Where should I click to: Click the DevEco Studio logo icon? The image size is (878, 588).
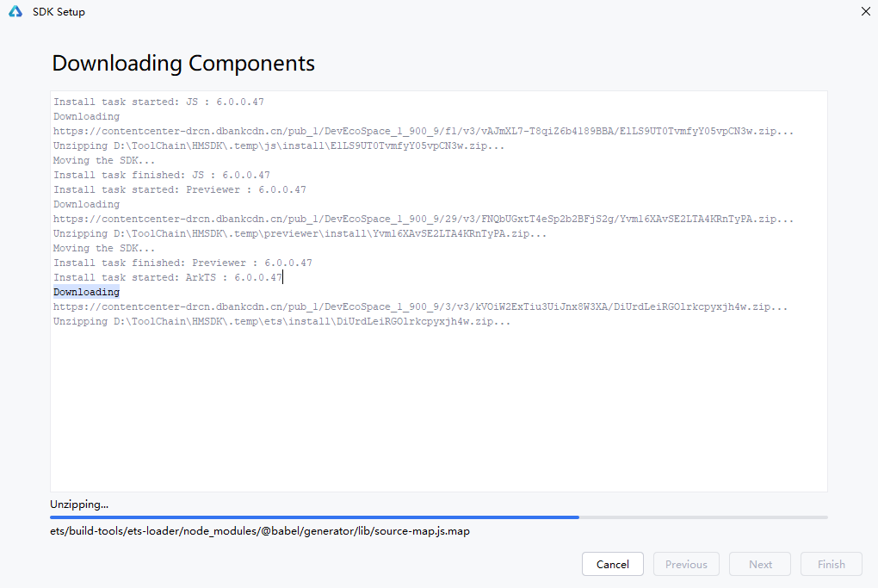pos(15,12)
